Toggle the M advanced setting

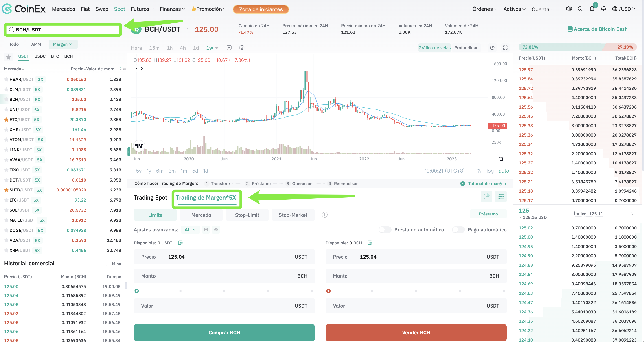206,230
